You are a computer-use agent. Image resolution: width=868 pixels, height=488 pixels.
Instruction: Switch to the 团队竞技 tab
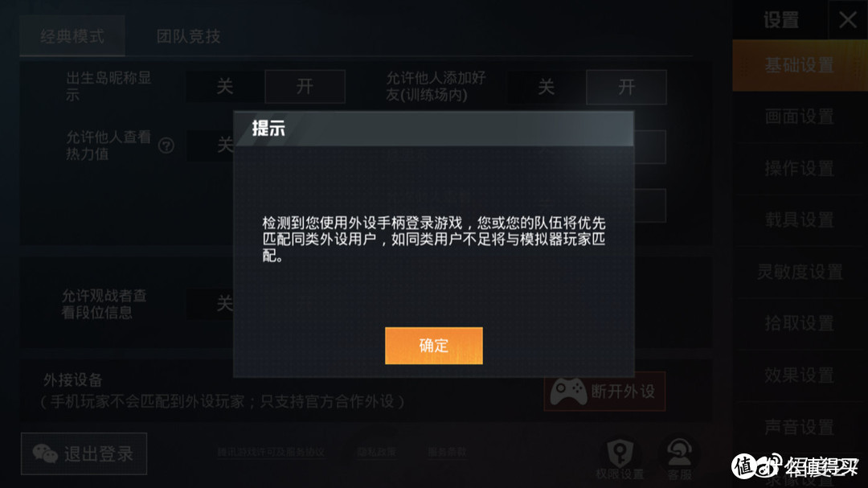click(188, 36)
